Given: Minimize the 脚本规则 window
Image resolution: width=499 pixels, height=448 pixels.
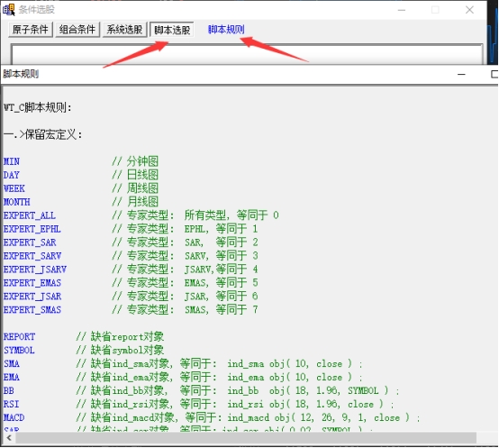Looking at the screenshot, I should (461, 74).
